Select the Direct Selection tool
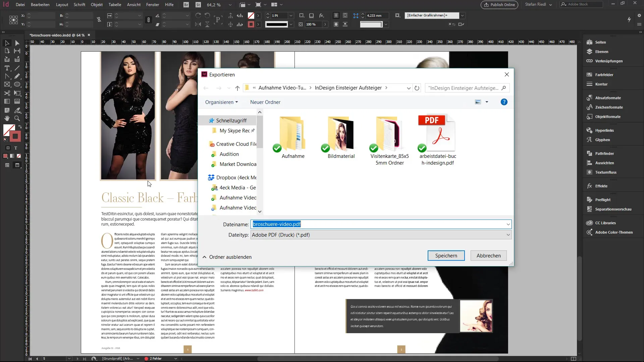Screen dimensions: 644x362 point(17,43)
